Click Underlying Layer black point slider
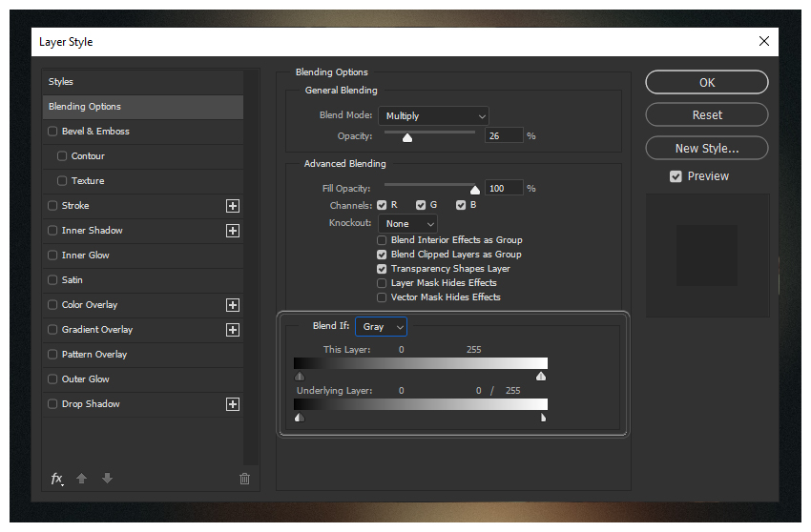The width and height of the screenshot is (811, 532). point(300,418)
